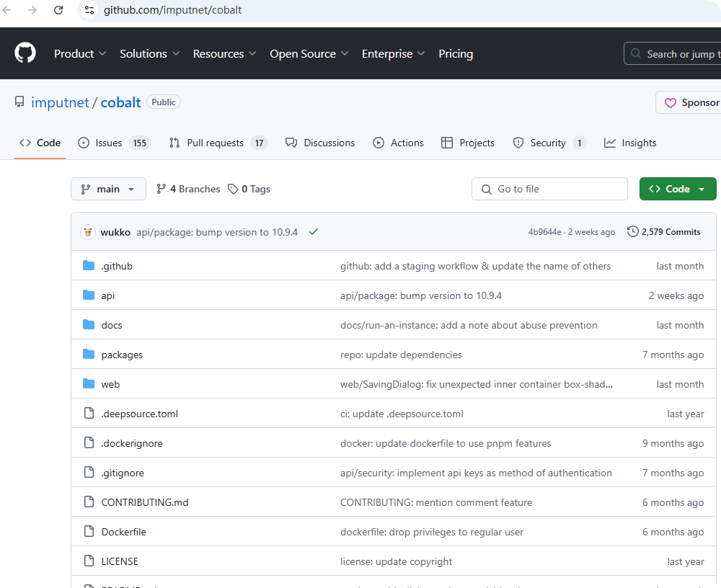Image resolution: width=721 pixels, height=588 pixels.
Task: Open the Actions tab
Action: tap(398, 143)
